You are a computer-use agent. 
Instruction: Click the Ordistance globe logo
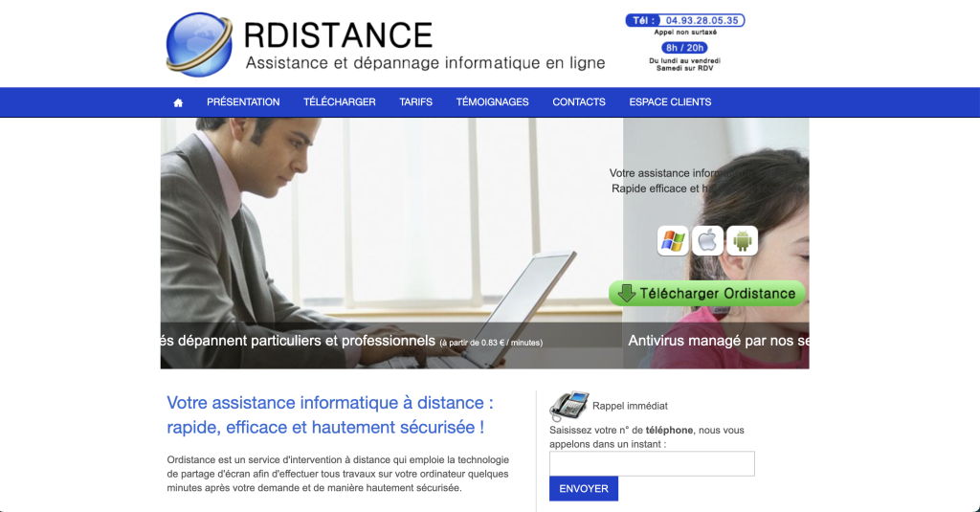click(x=199, y=44)
